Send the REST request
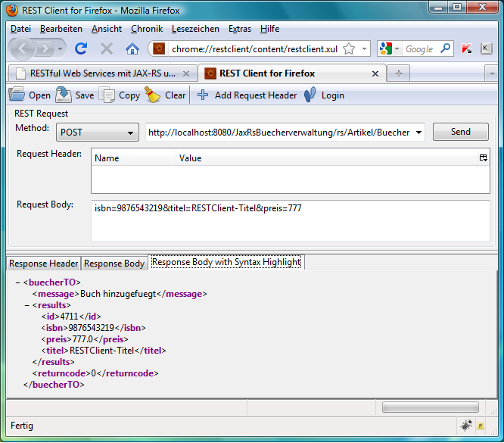The height and width of the screenshot is (443, 504). click(x=461, y=132)
